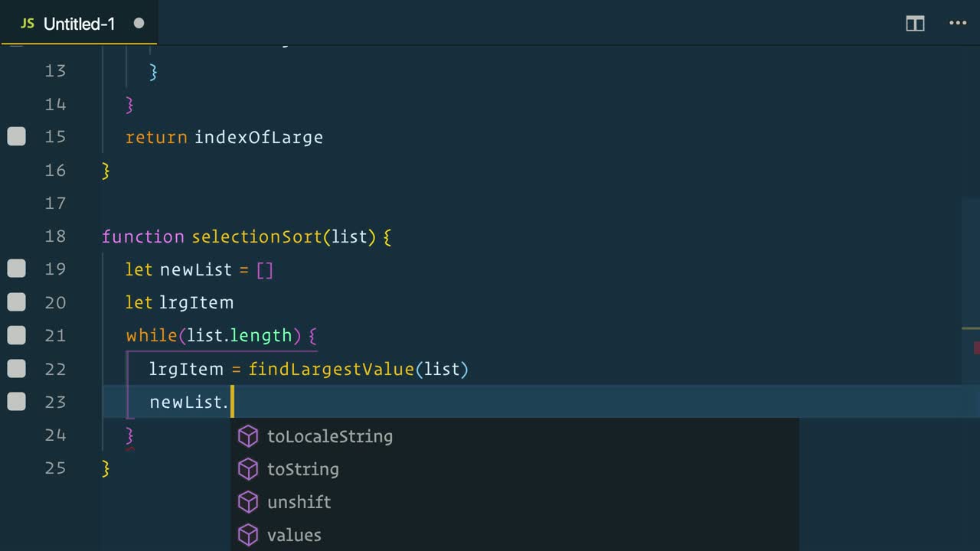Click the cube icon beside toLocaleString suggestion
The width and height of the screenshot is (980, 551).
248,436
